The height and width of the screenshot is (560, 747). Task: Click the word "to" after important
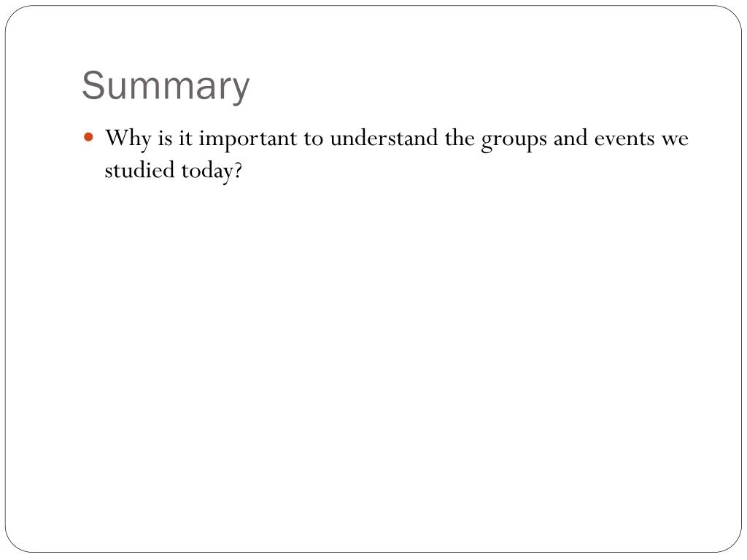[x=314, y=139]
